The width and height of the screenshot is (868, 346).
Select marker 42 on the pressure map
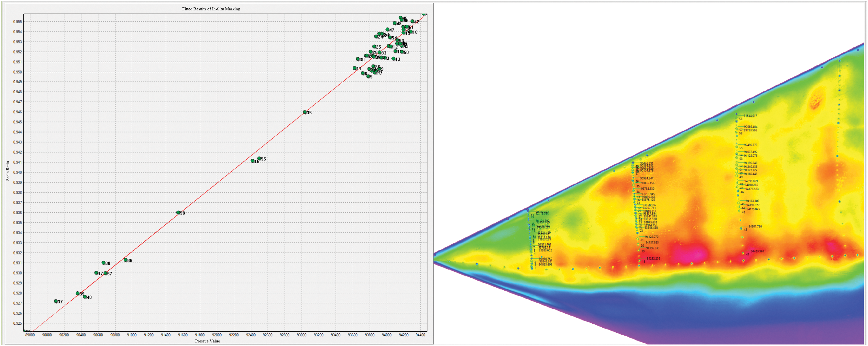click(x=741, y=228)
